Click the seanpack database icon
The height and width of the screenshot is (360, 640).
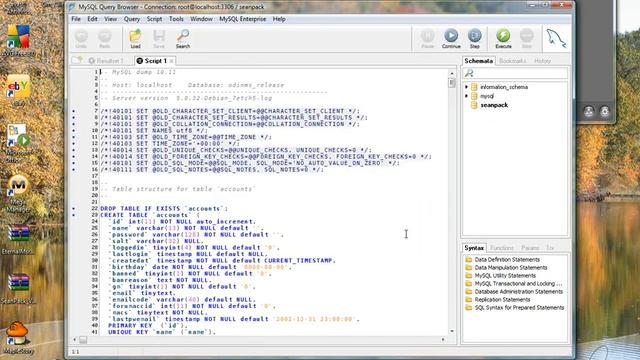click(474, 105)
